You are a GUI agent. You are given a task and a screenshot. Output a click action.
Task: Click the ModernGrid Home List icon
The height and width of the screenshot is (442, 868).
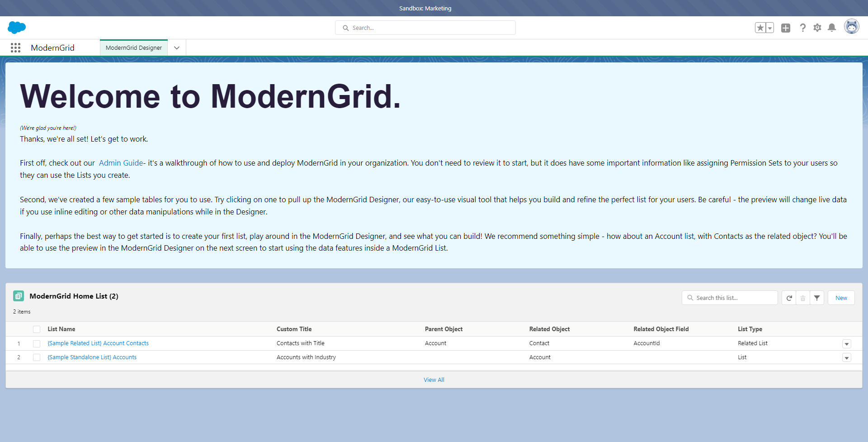[x=19, y=296]
